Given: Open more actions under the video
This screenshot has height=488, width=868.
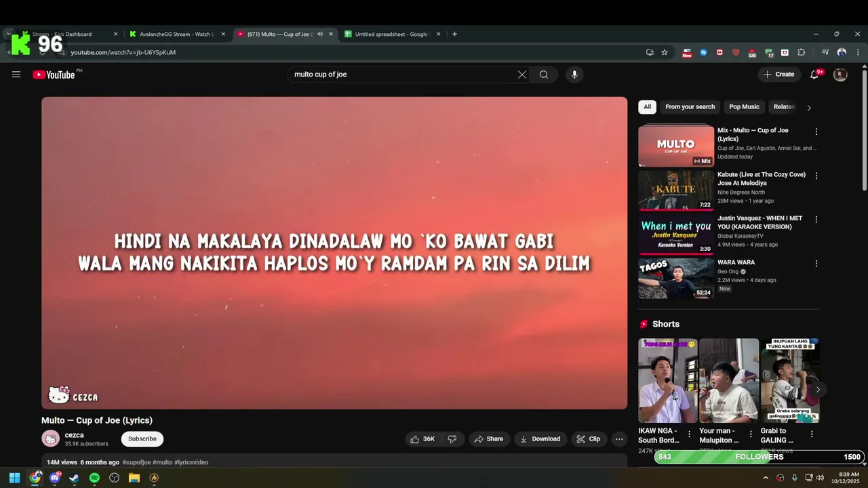Looking at the screenshot, I should [x=619, y=439].
